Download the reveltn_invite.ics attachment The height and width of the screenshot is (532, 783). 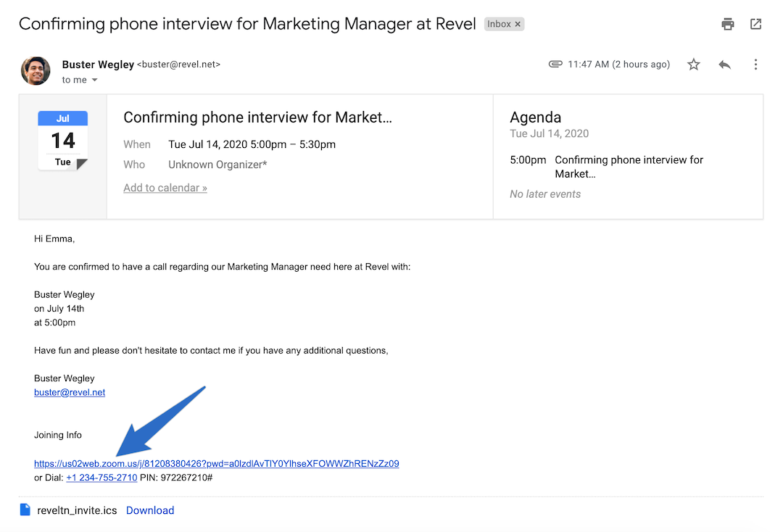coord(150,510)
